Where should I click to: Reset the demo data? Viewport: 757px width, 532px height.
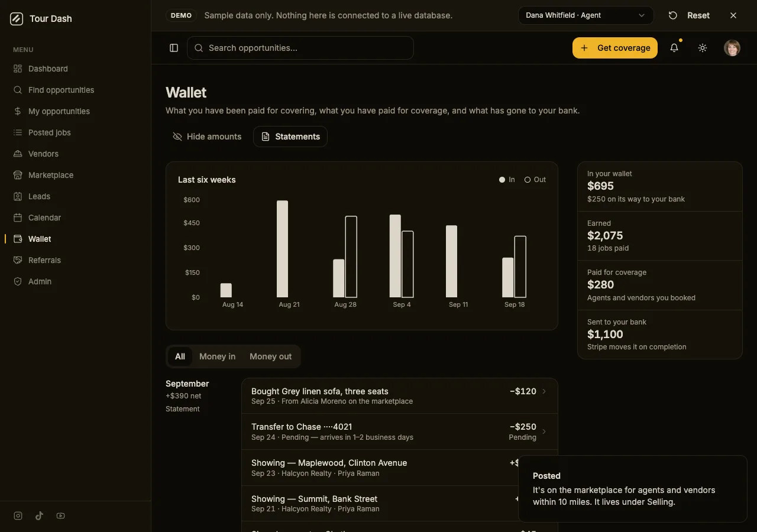point(689,15)
